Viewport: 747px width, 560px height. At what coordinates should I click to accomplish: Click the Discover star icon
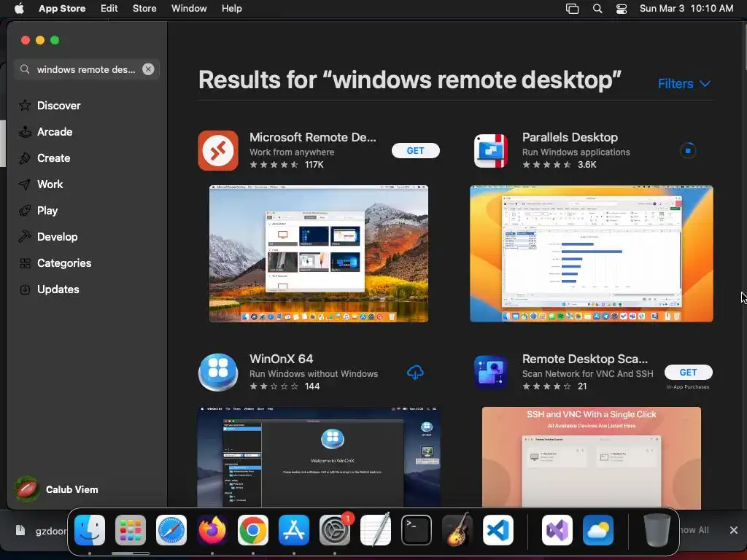(x=25, y=105)
